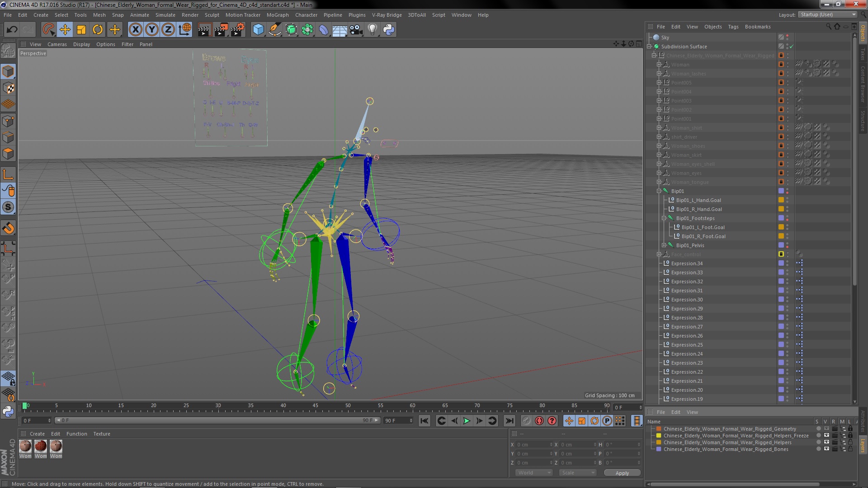Open the World coordinate dropdown
Viewport: 868px width, 488px height.
tap(533, 473)
